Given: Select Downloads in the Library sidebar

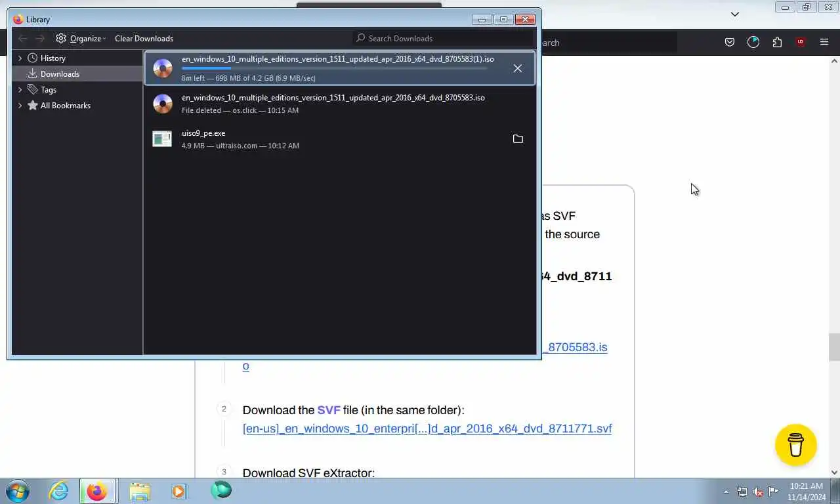Looking at the screenshot, I should (x=59, y=74).
